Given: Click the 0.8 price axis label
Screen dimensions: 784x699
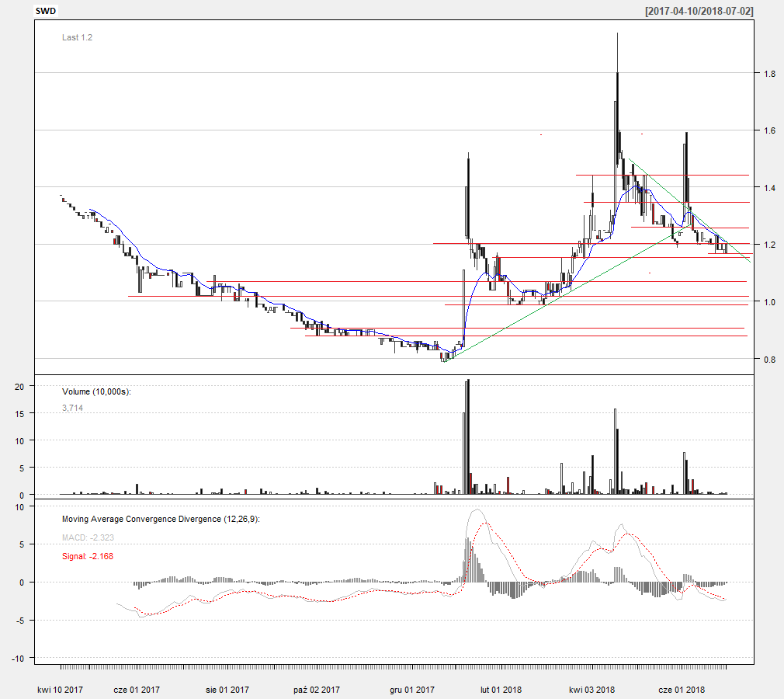Looking at the screenshot, I should click(769, 360).
